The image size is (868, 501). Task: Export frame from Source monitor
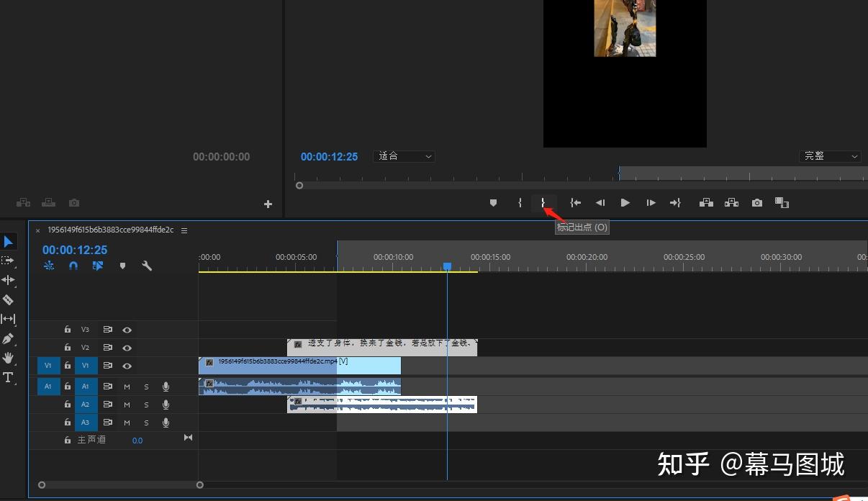[74, 203]
